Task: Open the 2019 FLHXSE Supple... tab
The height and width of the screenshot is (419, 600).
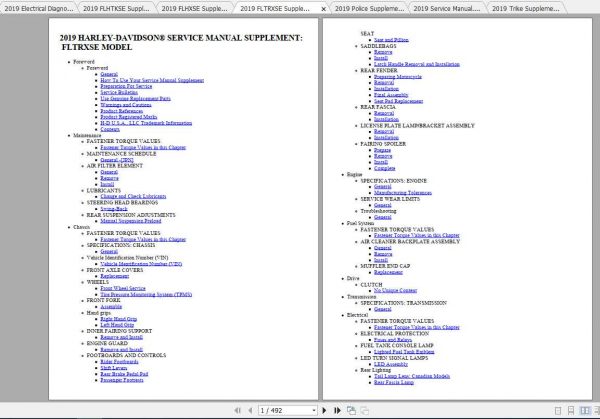Action: click(194, 8)
